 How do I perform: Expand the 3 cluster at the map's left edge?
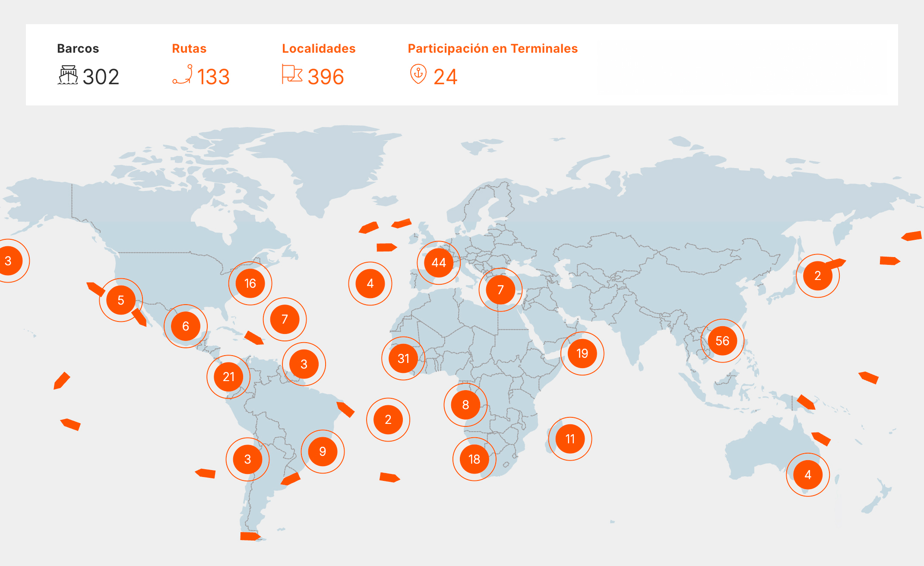[8, 261]
